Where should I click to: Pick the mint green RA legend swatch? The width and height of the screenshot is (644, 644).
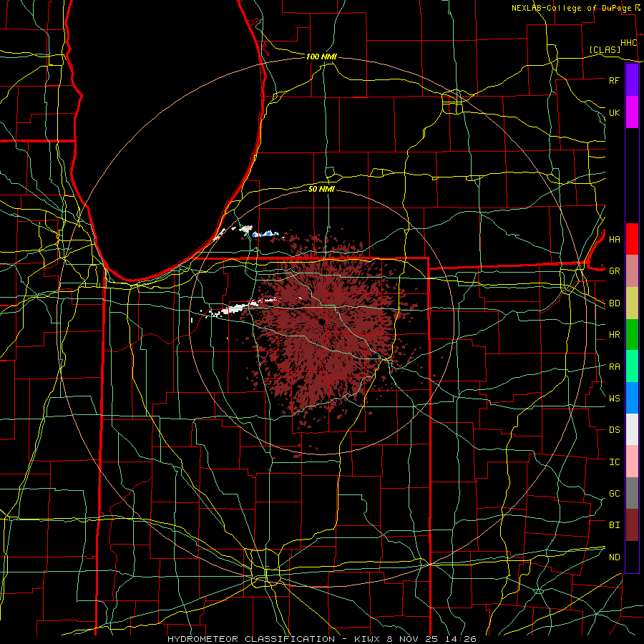pos(632,366)
